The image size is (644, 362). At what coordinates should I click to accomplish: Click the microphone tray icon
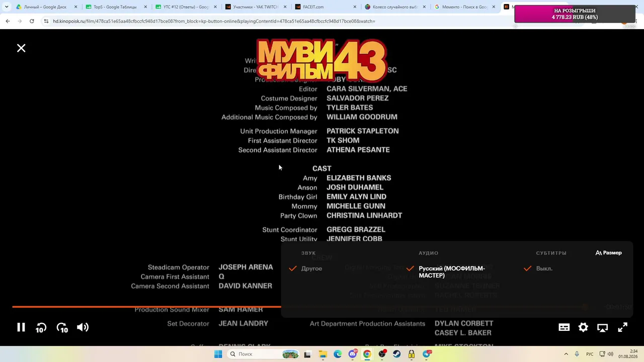coord(577,354)
